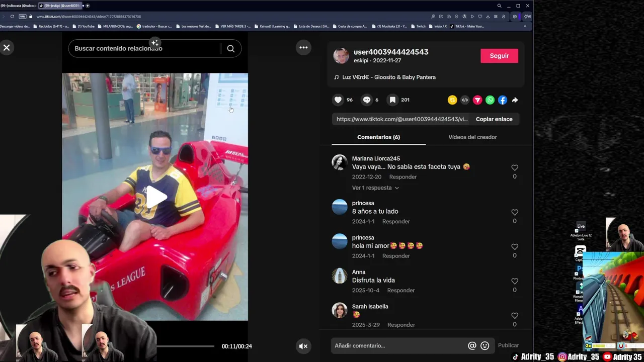
Task: Repost the video with the yellow icon
Action: (x=452, y=100)
